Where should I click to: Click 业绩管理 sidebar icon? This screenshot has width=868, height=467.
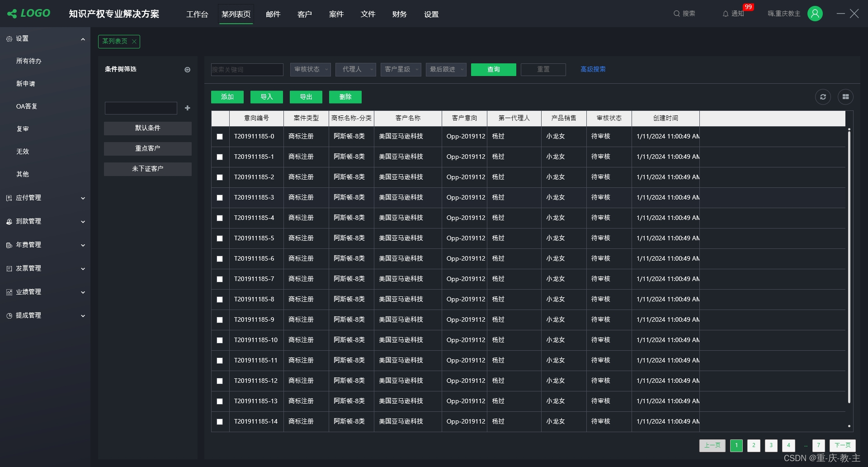(x=9, y=292)
